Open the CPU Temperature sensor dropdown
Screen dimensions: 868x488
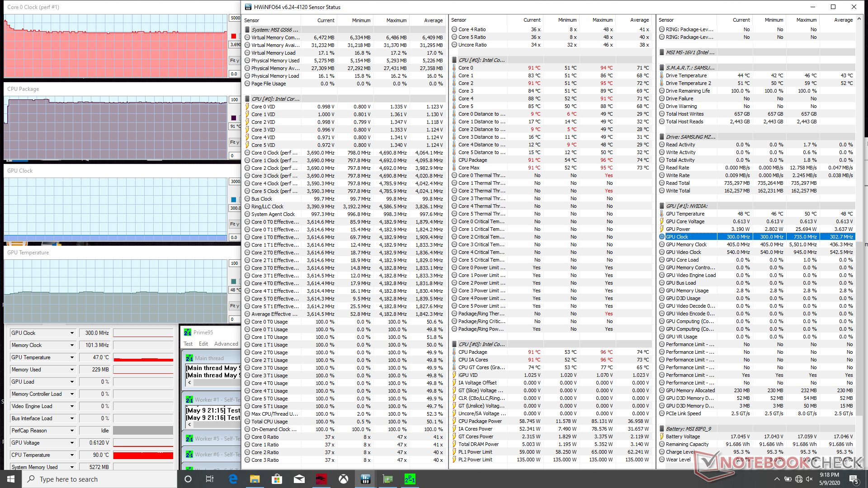point(72,455)
